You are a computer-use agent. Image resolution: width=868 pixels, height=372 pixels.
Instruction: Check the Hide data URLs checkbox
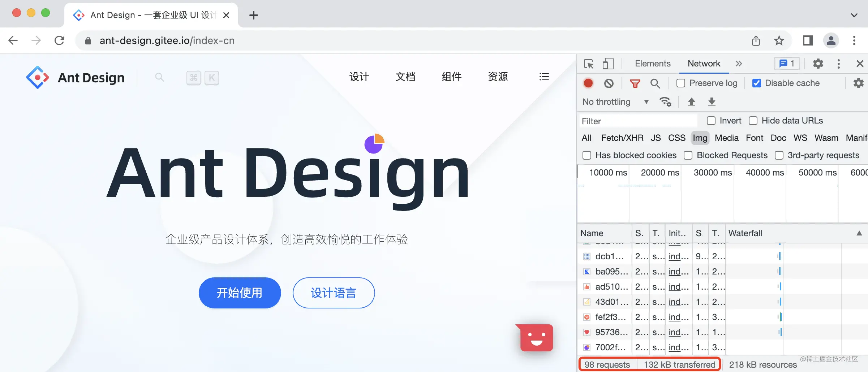tap(753, 121)
